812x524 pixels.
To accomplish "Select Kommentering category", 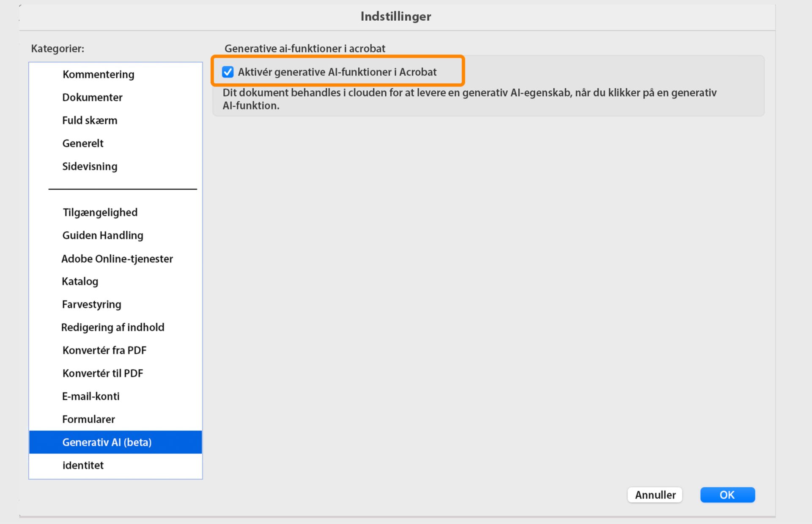I will [x=98, y=74].
